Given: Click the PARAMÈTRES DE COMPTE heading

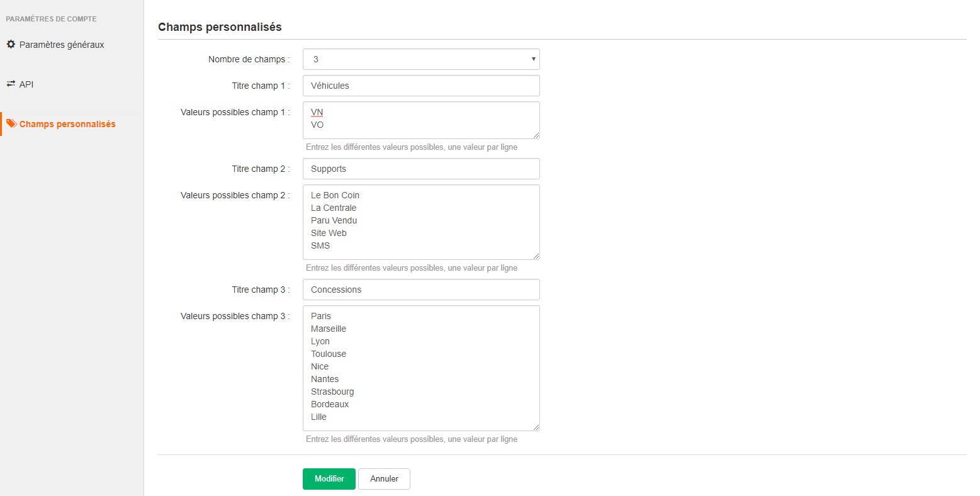Looking at the screenshot, I should 50,18.
